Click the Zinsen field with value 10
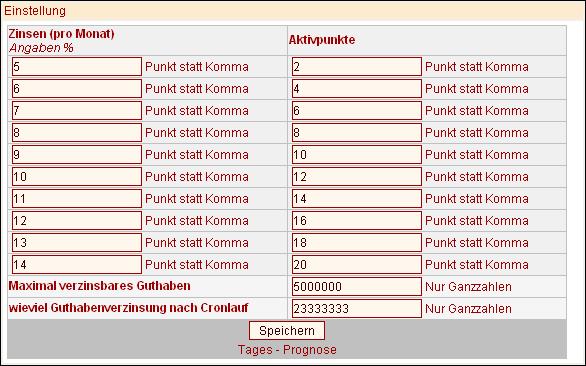This screenshot has height=366, width=586. pos(77,176)
